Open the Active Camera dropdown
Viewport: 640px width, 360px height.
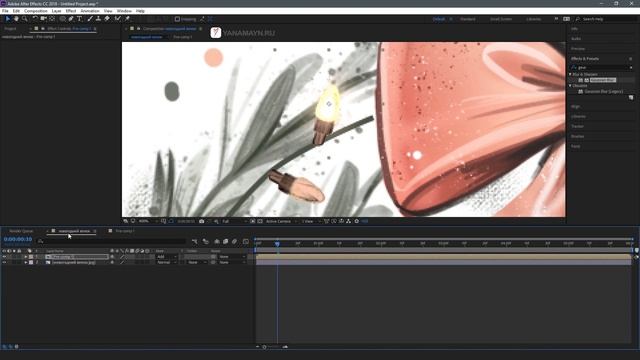282,221
